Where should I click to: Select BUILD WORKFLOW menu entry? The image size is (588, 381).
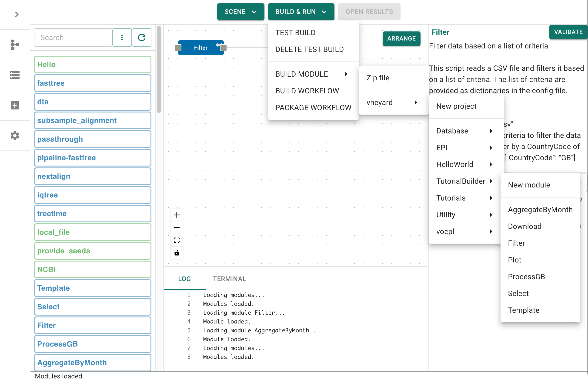[313, 91]
